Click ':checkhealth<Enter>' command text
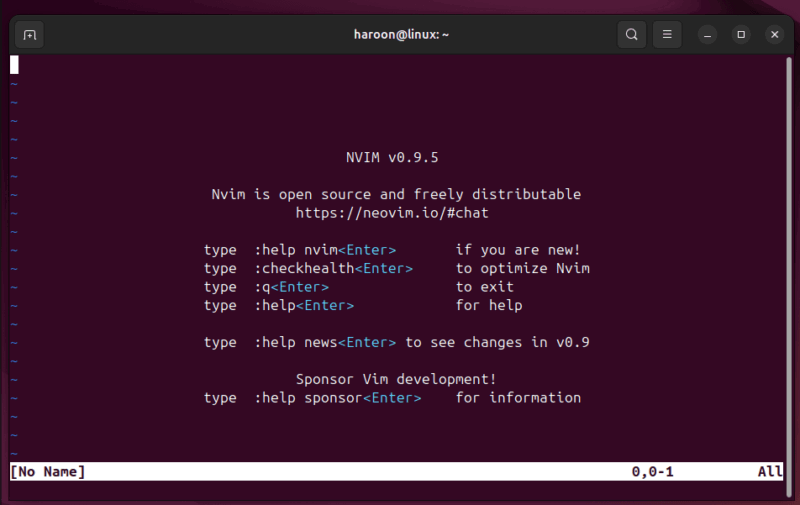 (334, 268)
